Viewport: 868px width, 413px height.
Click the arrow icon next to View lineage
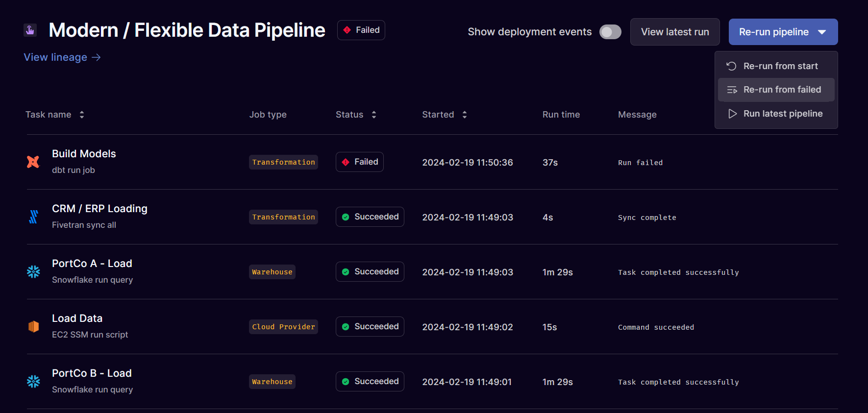[97, 57]
